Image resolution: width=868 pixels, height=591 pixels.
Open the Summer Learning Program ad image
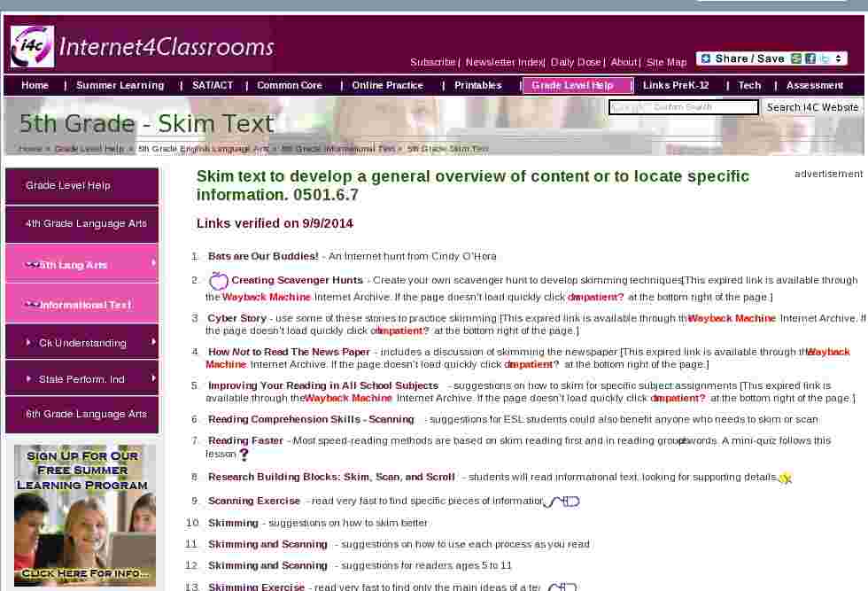click(x=85, y=515)
